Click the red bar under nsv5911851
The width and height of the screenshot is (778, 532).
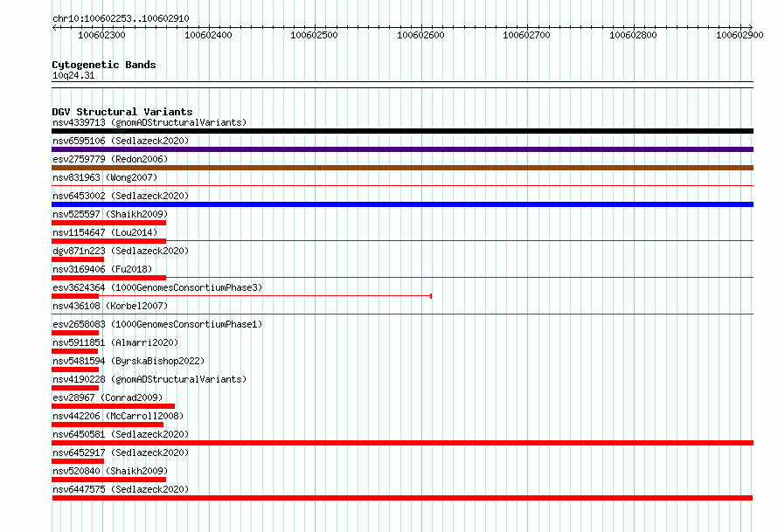click(74, 351)
